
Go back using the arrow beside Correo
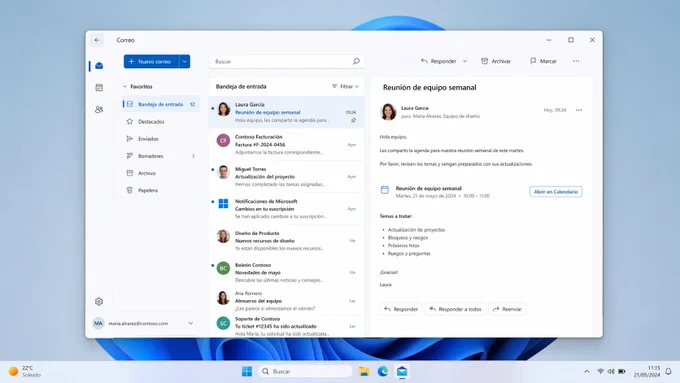point(97,40)
